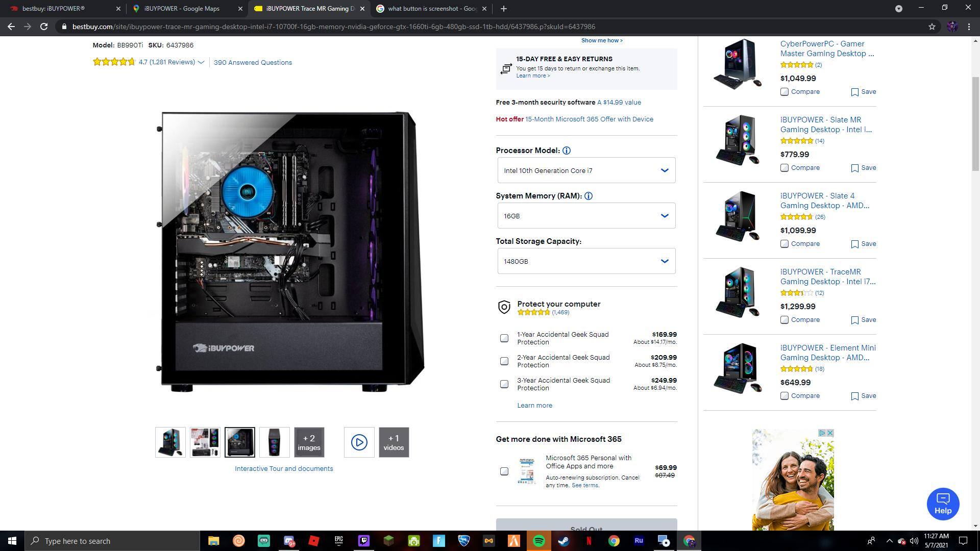Expand the Total Storage Capacity selector
This screenshot has height=551, width=980.
[x=586, y=261]
